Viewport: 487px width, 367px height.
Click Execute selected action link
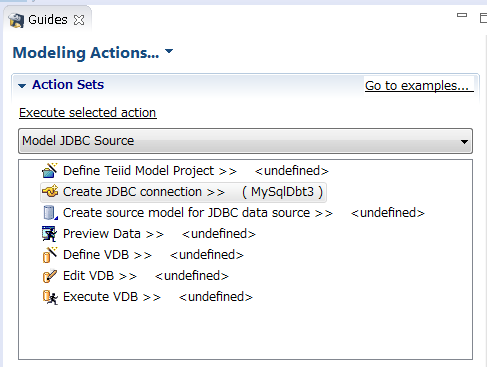(x=88, y=113)
